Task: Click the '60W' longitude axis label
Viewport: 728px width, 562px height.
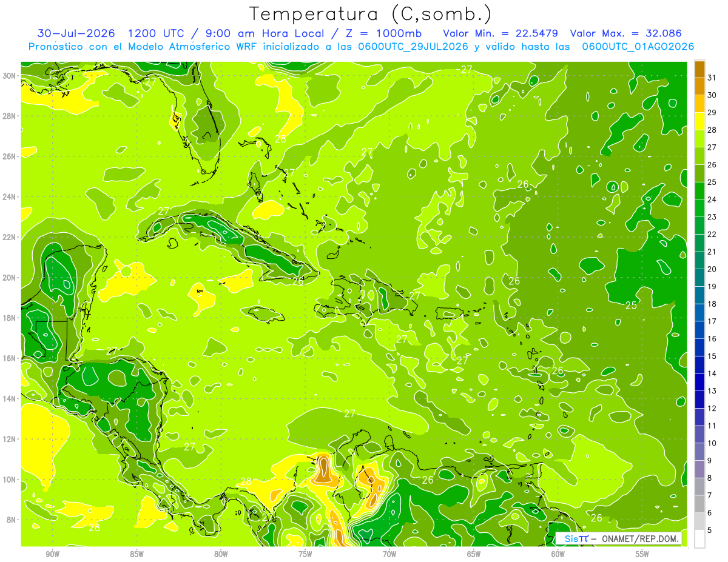Action: tap(558, 554)
